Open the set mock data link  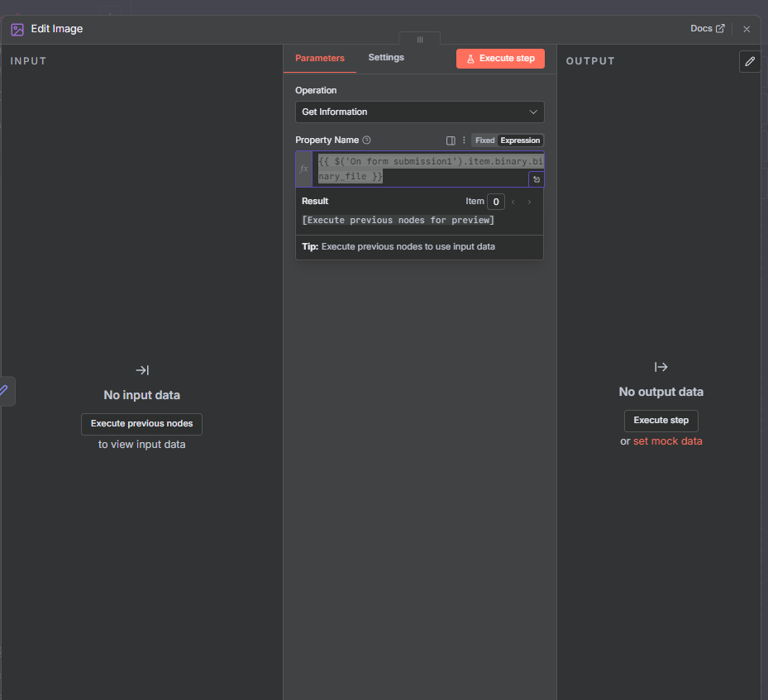pos(667,441)
